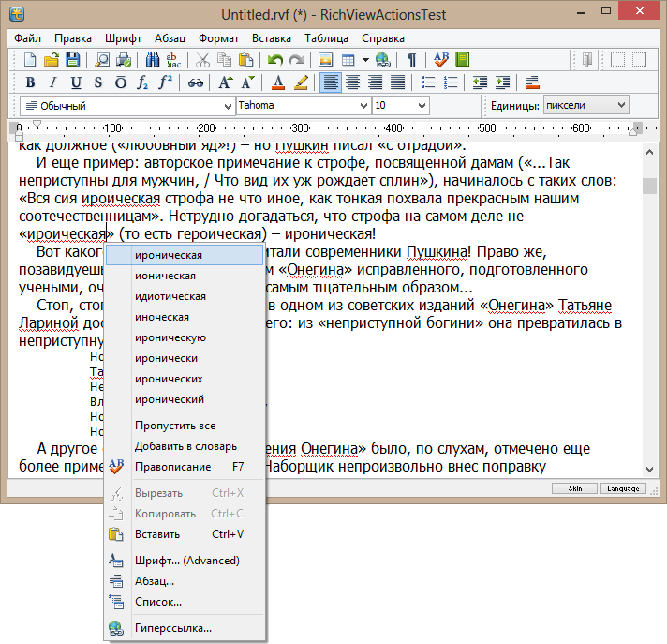Open the Tahoma font dropdown
667x644 pixels.
point(362,106)
